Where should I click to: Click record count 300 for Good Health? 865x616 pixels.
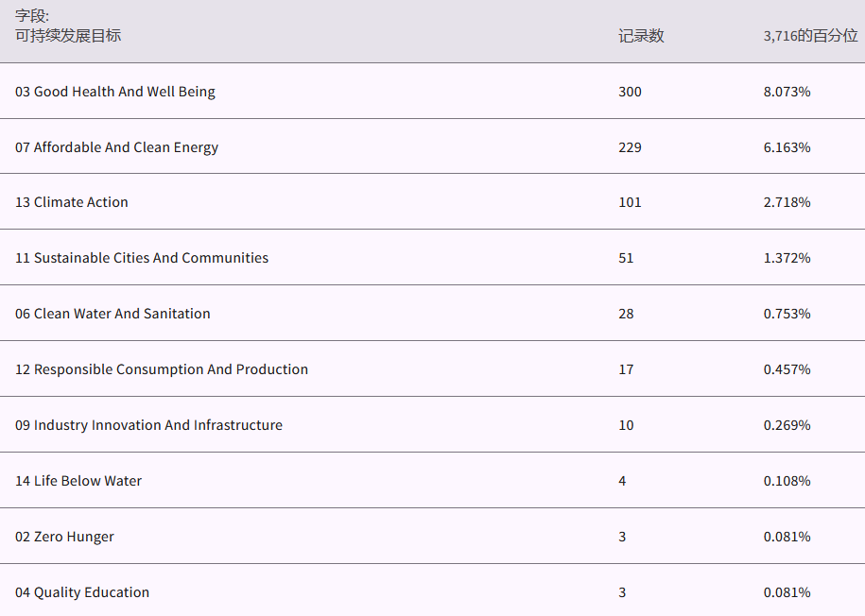(630, 92)
